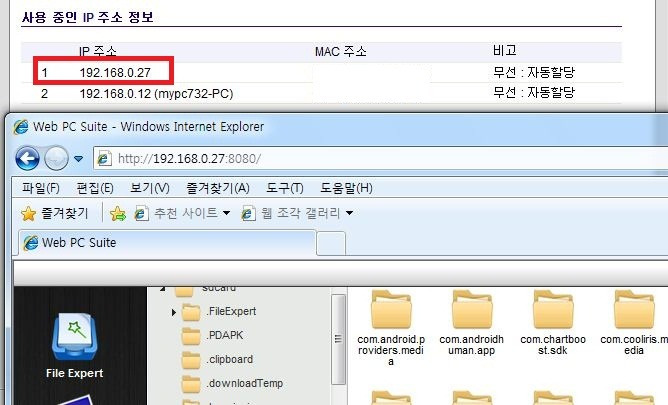Select the Web PC Suite tab

(x=167, y=243)
